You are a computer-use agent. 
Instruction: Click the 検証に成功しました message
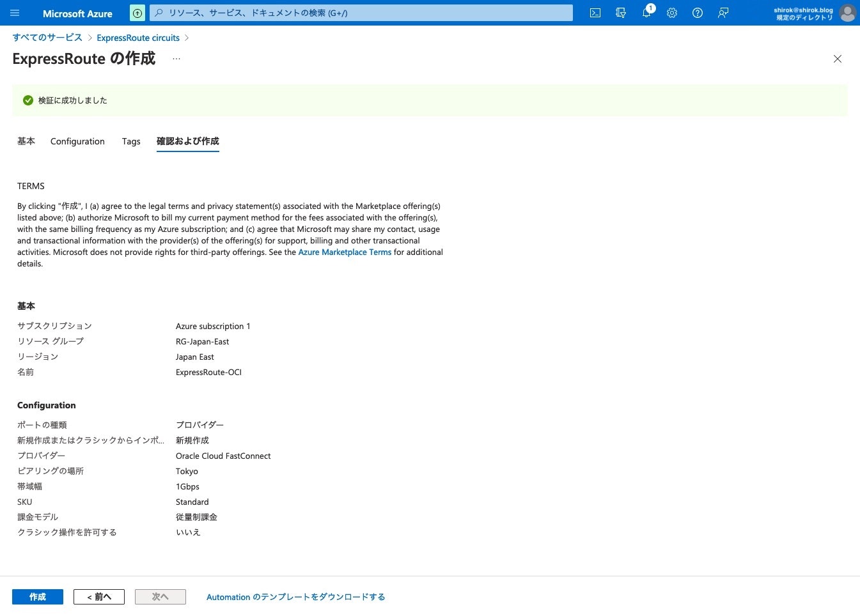tap(73, 100)
